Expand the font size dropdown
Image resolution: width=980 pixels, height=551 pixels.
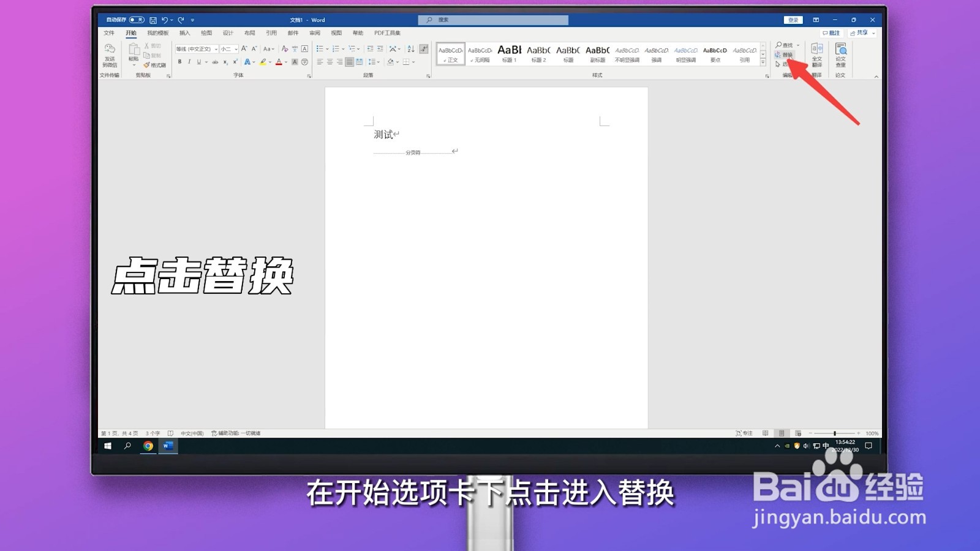click(x=236, y=49)
